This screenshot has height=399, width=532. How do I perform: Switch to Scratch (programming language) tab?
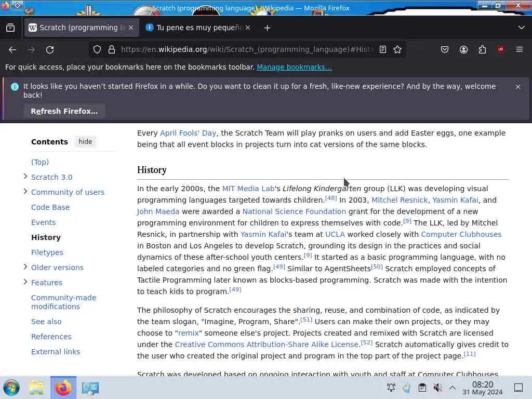click(x=82, y=28)
